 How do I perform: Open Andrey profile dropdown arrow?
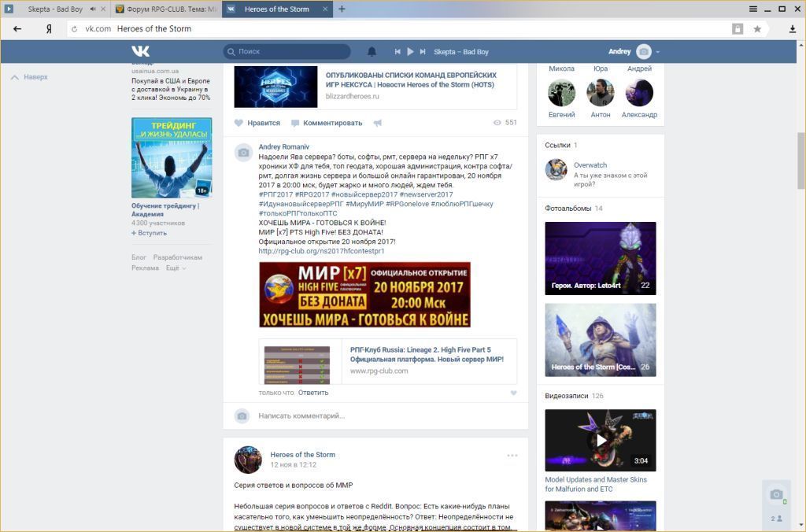point(657,52)
